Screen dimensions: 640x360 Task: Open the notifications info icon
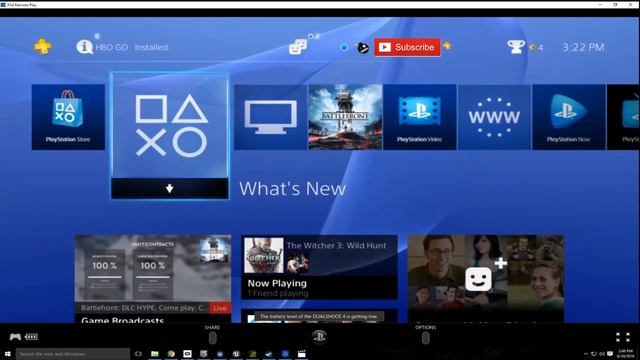84,47
